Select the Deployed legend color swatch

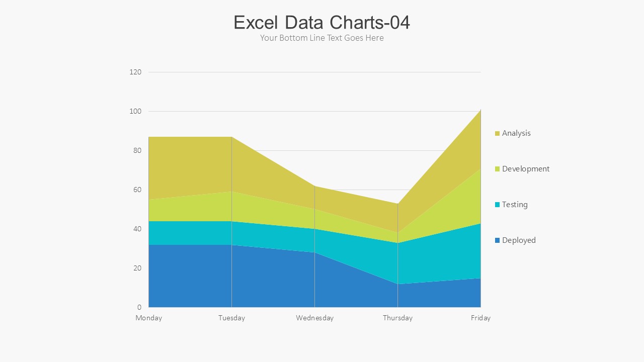click(x=497, y=241)
